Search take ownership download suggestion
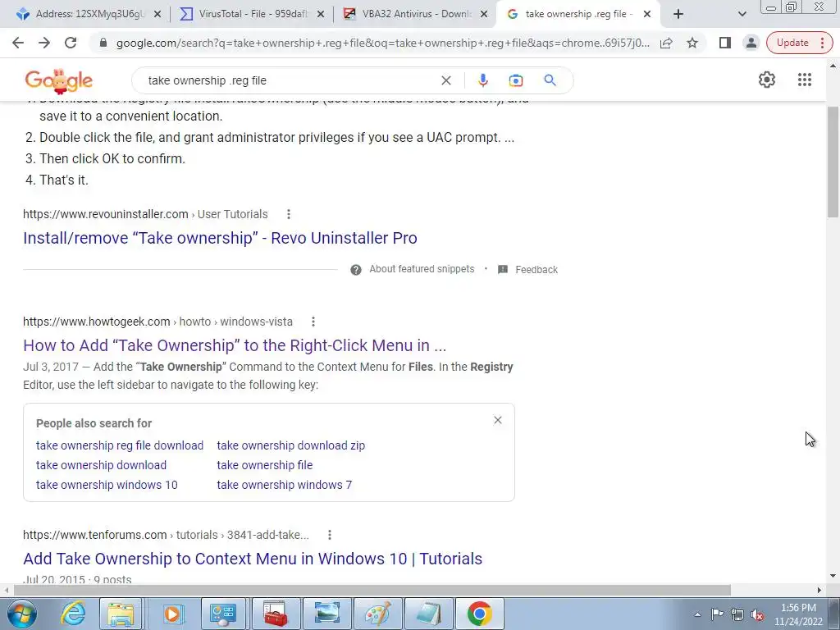This screenshot has height=630, width=840. [x=101, y=465]
